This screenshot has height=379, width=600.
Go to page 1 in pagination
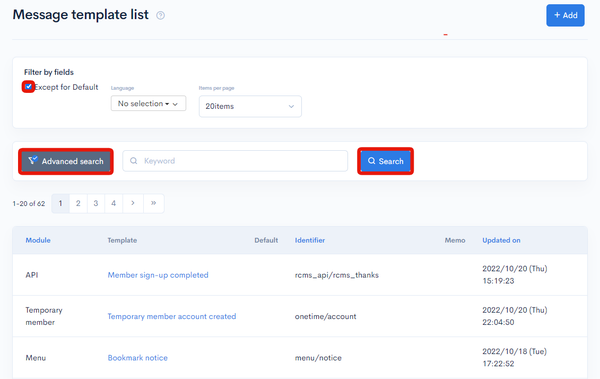(60, 203)
